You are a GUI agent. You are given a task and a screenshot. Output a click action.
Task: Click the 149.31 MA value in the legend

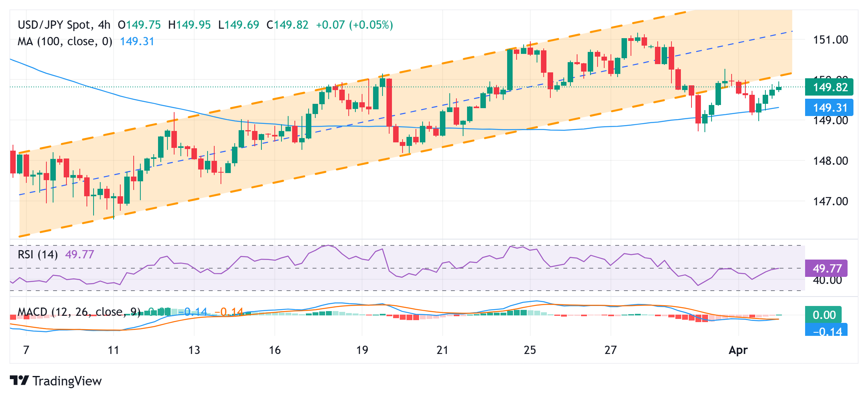pyautogui.click(x=137, y=41)
